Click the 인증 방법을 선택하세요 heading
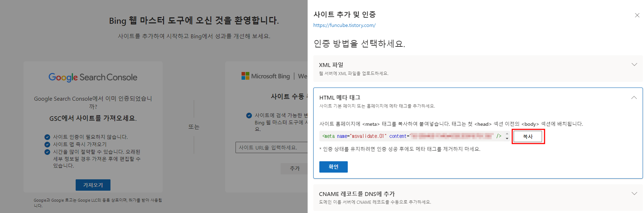Image resolution: width=644 pixels, height=213 pixels. click(359, 44)
